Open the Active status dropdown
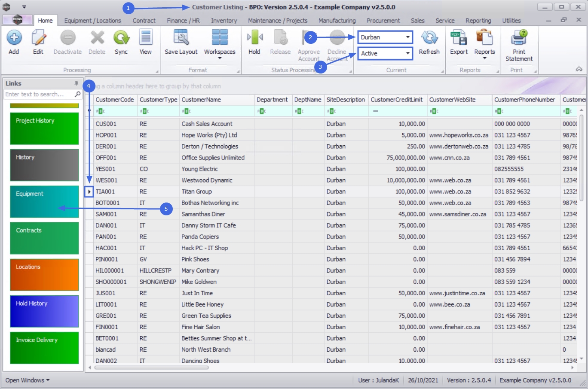The height and width of the screenshot is (389, 588). click(407, 53)
